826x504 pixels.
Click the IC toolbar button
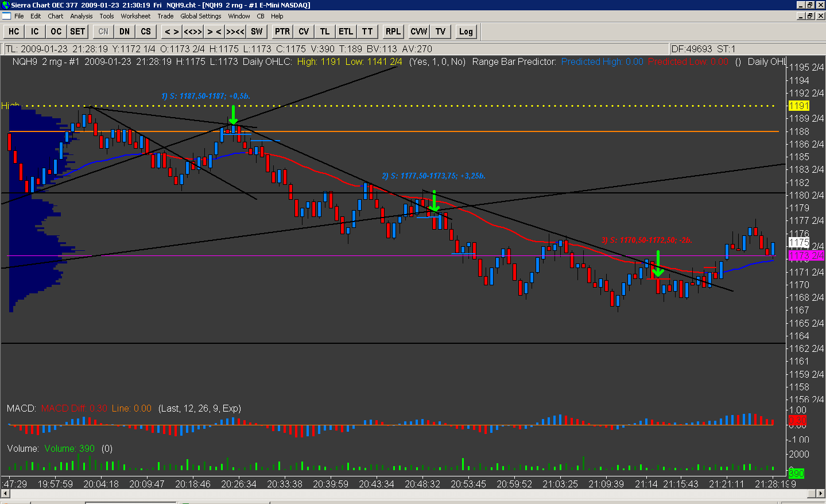pos(35,32)
